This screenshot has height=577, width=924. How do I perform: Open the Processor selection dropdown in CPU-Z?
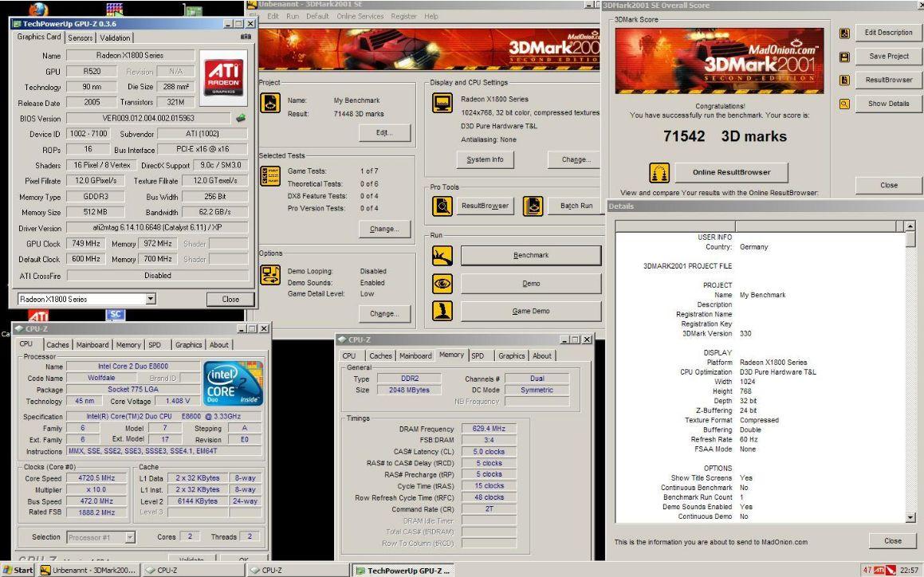(130, 537)
